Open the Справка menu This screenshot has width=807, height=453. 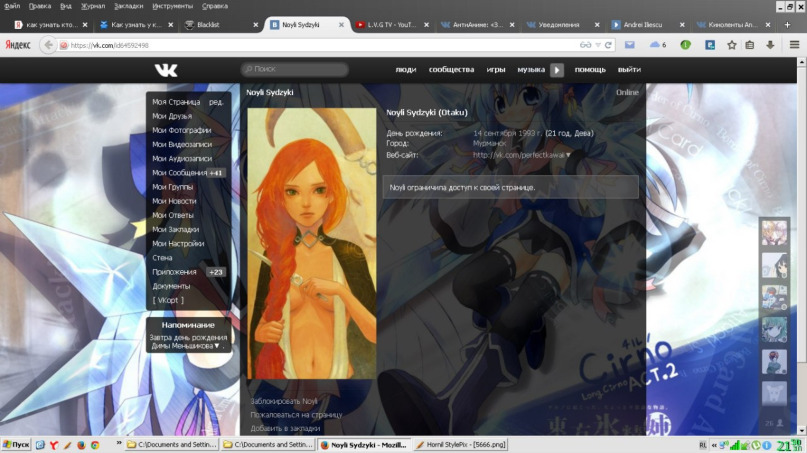point(215,6)
